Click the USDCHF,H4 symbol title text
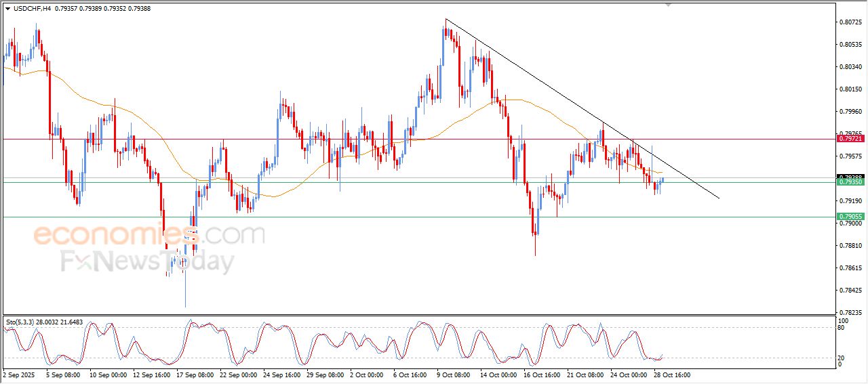This screenshot has height=384, width=868. [33, 8]
